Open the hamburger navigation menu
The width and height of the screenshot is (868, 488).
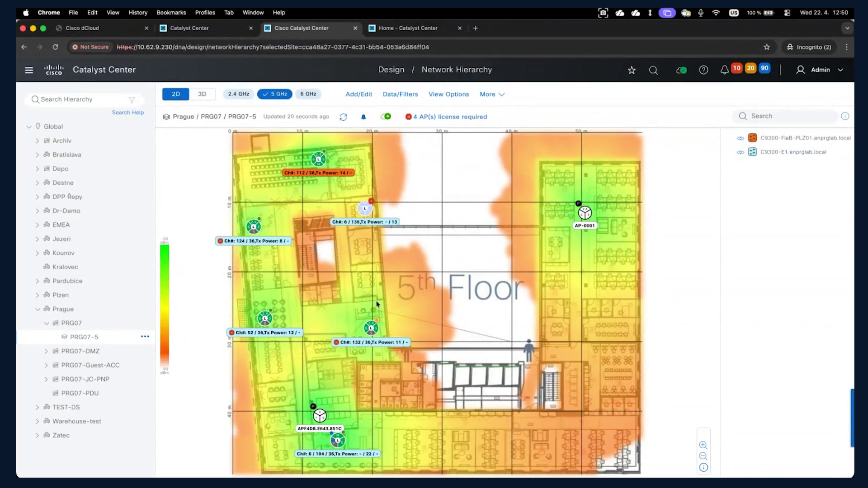pos(29,70)
